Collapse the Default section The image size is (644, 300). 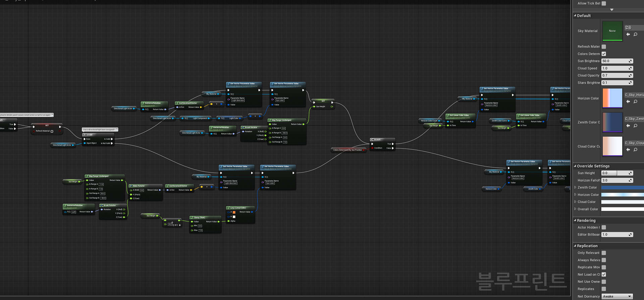tap(575, 15)
